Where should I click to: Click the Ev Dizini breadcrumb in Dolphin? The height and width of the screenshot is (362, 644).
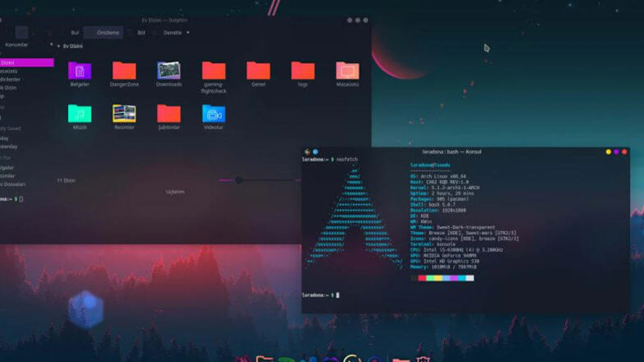(x=73, y=46)
